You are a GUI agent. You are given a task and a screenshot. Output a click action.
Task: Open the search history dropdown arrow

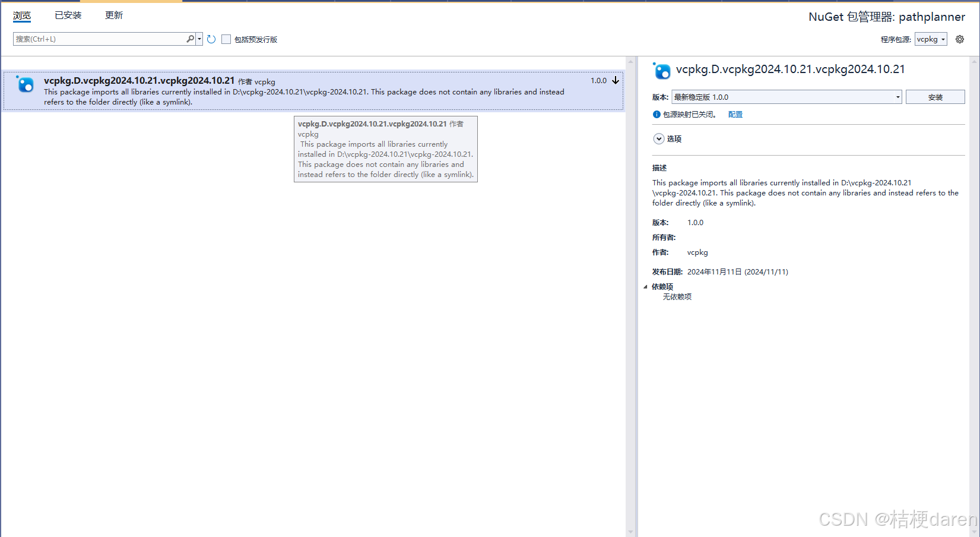click(199, 39)
